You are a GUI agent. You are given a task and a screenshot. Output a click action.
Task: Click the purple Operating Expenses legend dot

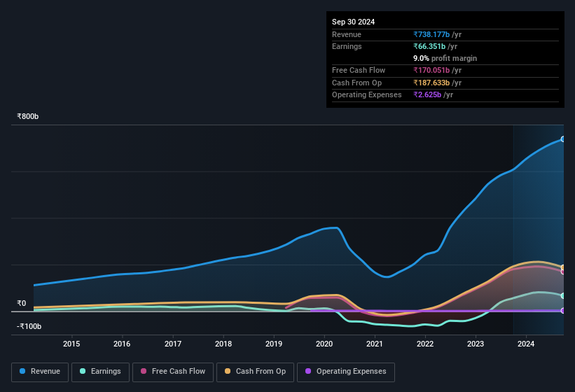click(x=309, y=371)
